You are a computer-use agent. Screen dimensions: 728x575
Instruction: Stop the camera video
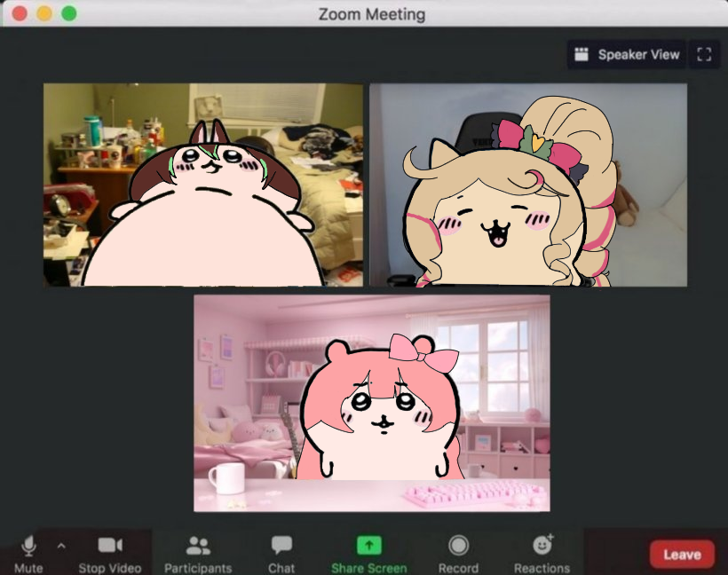click(x=110, y=554)
